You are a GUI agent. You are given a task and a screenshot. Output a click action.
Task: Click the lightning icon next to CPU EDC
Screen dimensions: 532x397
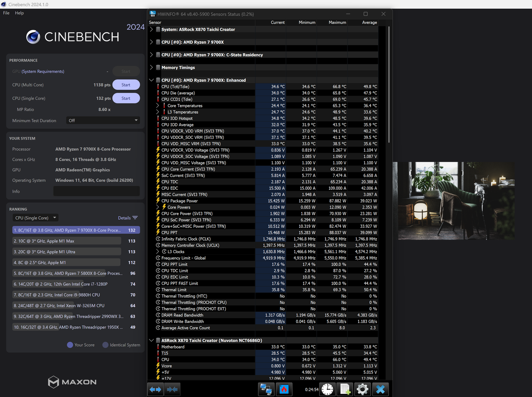pyautogui.click(x=158, y=188)
